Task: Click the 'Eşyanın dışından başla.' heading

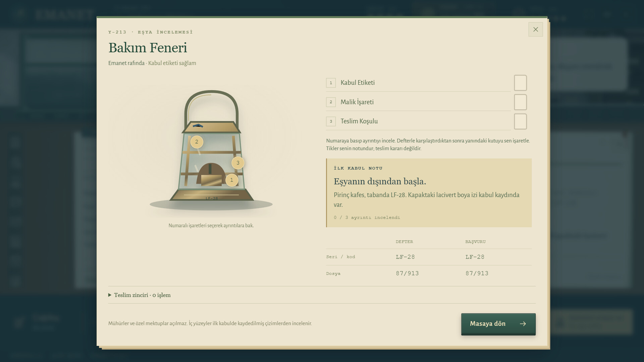Action: click(x=380, y=181)
